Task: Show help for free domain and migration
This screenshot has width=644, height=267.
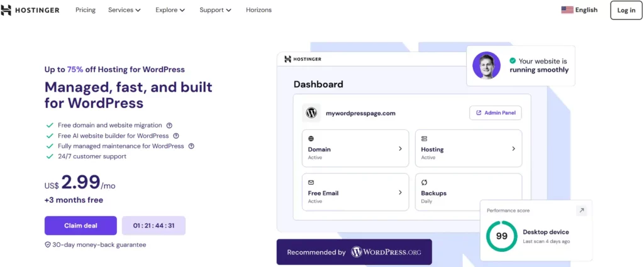Action: [x=169, y=126]
